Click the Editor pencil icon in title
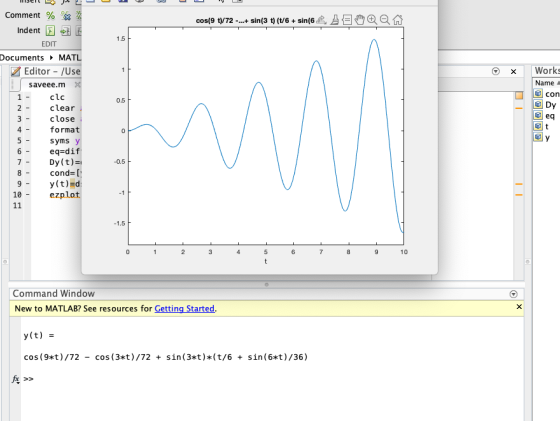 tap(15, 71)
